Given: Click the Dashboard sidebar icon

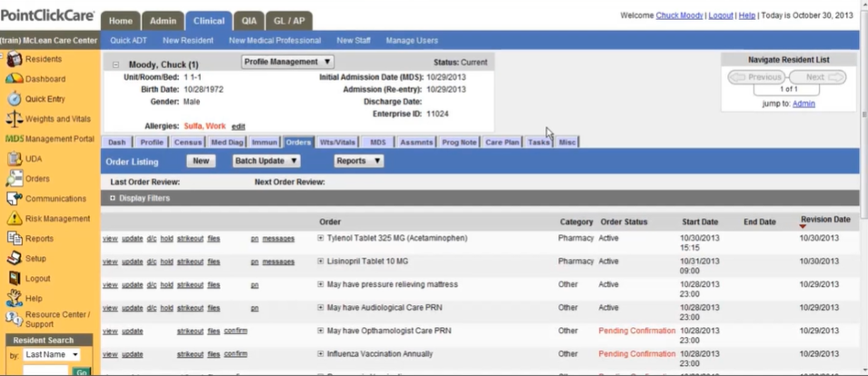Looking at the screenshot, I should pos(14,79).
